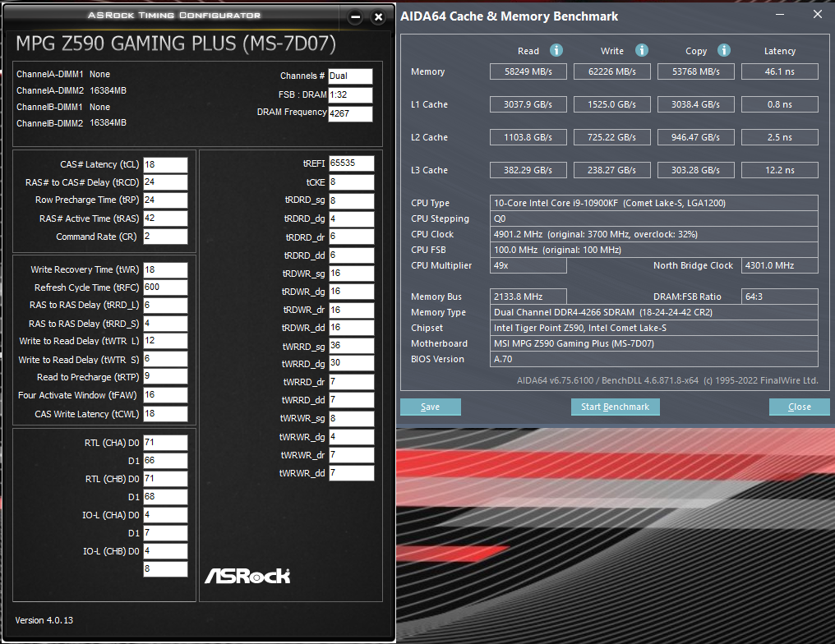
Task: Close the ASRock Timing Configurator window
Action: (378, 17)
